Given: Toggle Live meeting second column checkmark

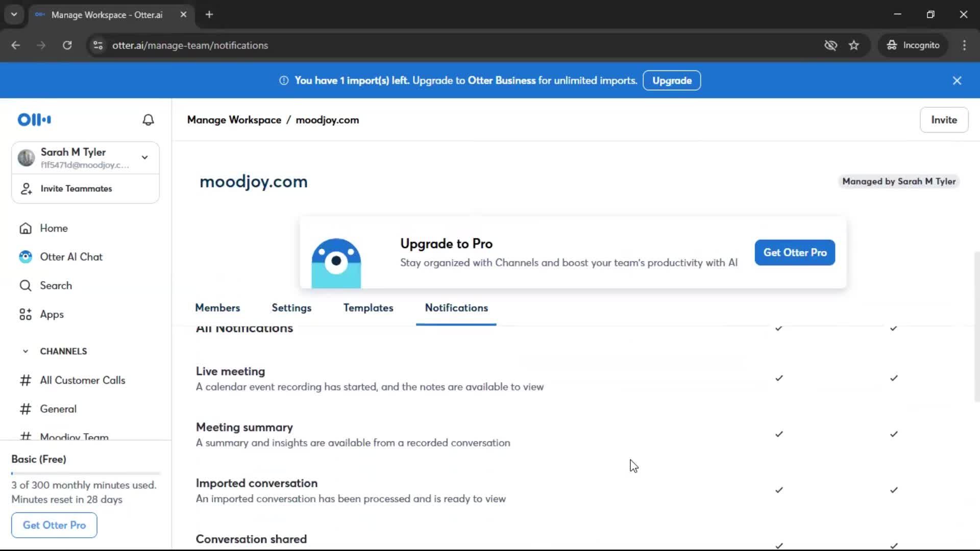Looking at the screenshot, I should click(894, 378).
